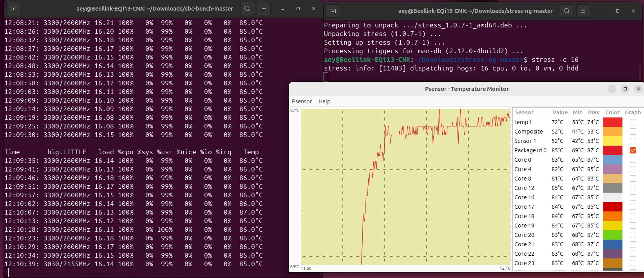Screen dimensions: 644x278
Task: Enable graph checkbox for Core 22
Action: pyautogui.click(x=633, y=254)
